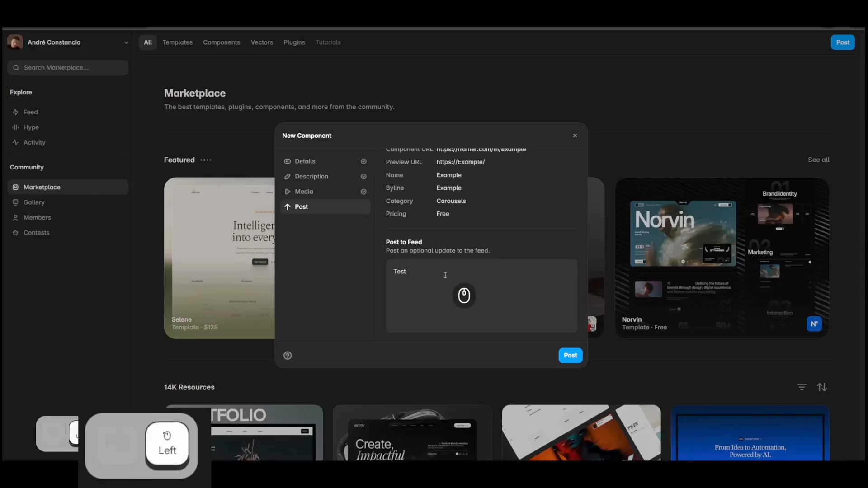
Task: Click the Description completed checkmark
Action: [363, 177]
